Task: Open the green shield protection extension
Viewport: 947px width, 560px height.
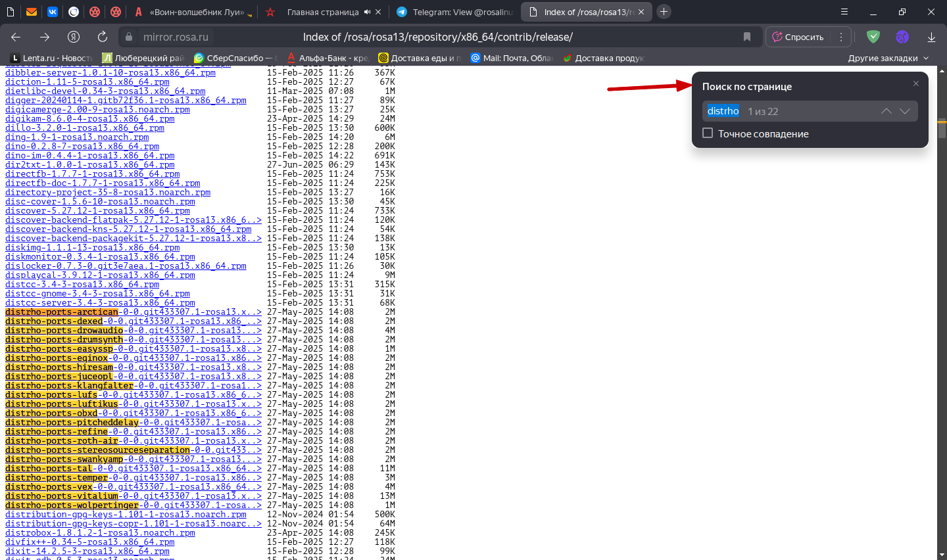Action: 873,37
